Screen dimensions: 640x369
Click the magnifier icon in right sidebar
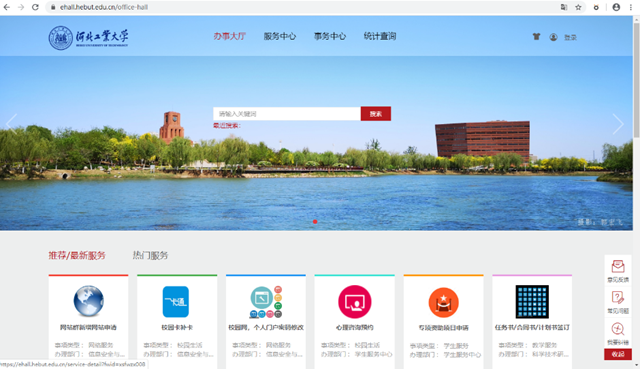click(618, 329)
